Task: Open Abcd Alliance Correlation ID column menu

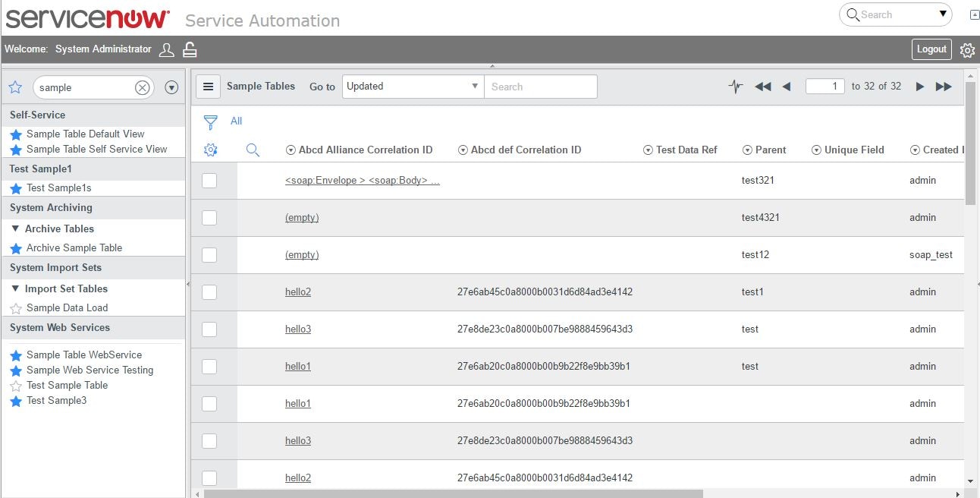Action: 291,150
